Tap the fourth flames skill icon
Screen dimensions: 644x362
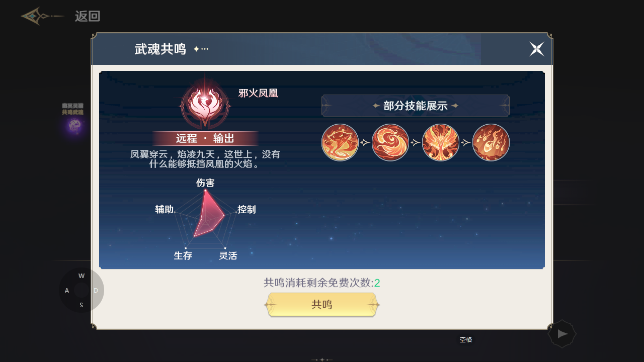coord(491,143)
